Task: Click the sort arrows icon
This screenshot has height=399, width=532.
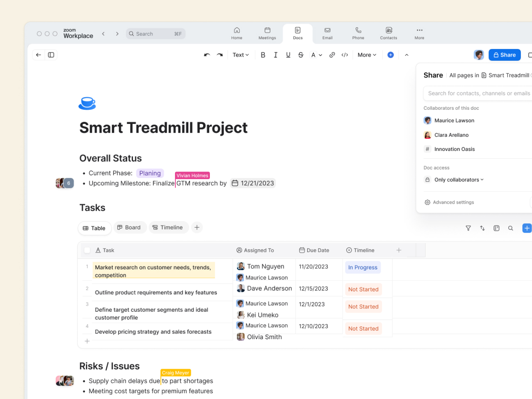Action: pos(483,228)
